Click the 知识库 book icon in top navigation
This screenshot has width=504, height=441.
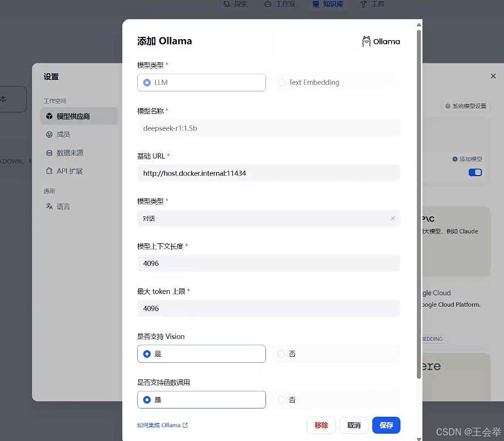(x=316, y=4)
